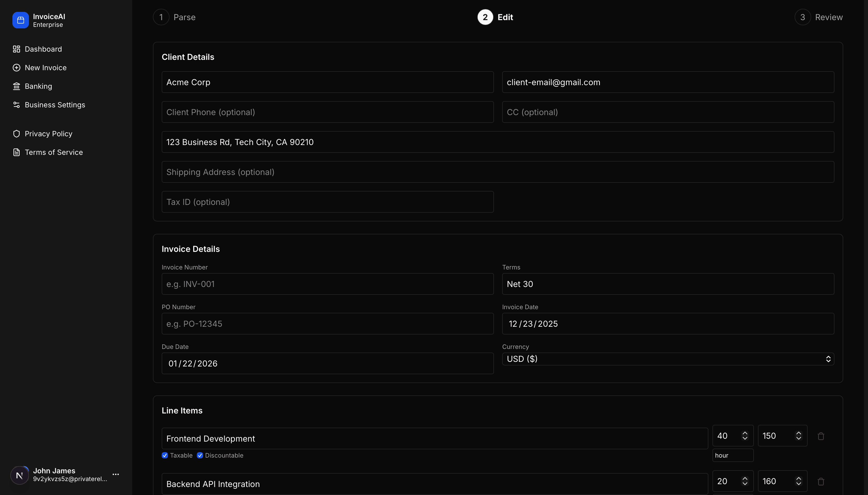The width and height of the screenshot is (868, 495).
Task: Click the Due Date field
Action: 327,363
